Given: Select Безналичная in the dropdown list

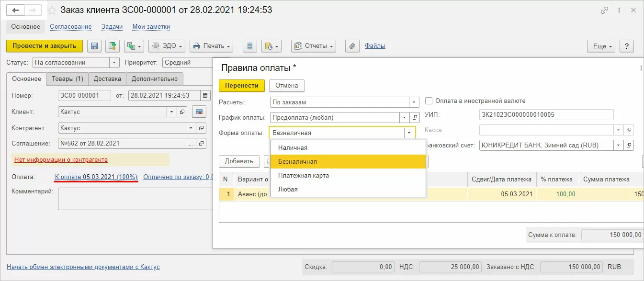Looking at the screenshot, I should pos(348,162).
